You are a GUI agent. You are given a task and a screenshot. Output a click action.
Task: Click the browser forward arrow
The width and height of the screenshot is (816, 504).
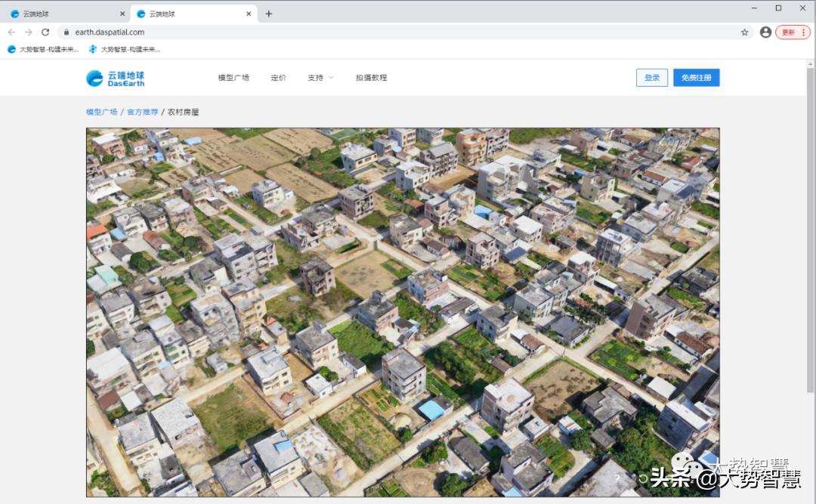[x=29, y=32]
